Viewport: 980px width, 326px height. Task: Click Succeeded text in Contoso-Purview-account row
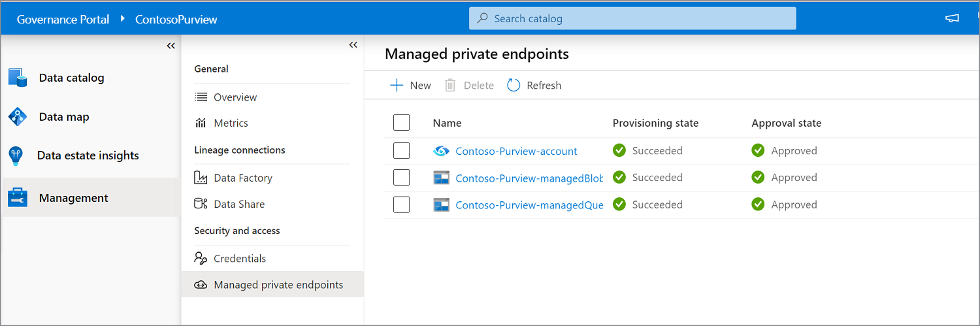pyautogui.click(x=657, y=151)
